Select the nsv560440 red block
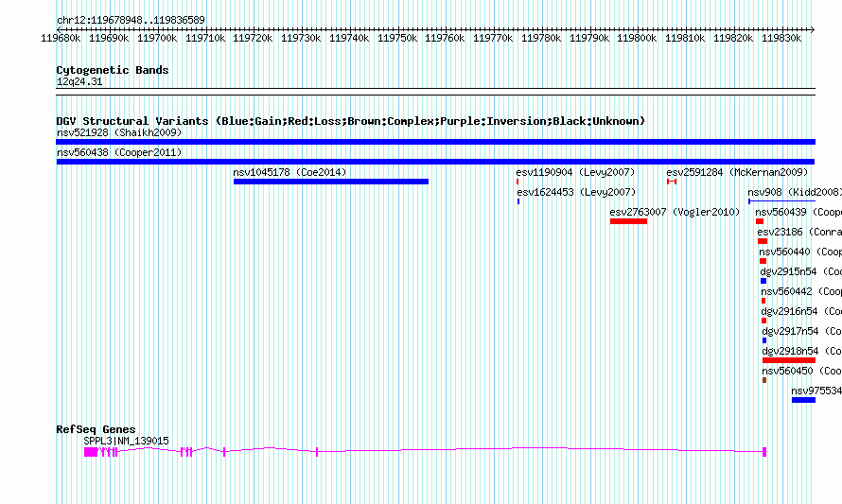 [x=763, y=261]
